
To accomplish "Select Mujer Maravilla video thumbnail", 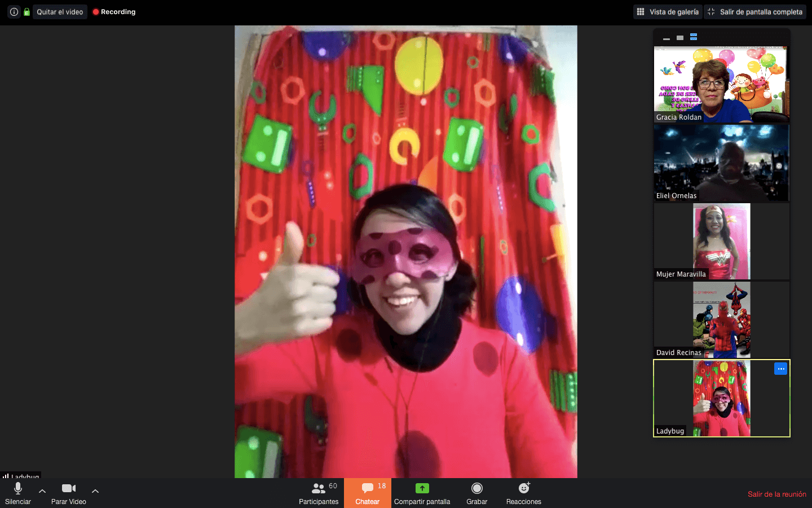I will 721,242.
